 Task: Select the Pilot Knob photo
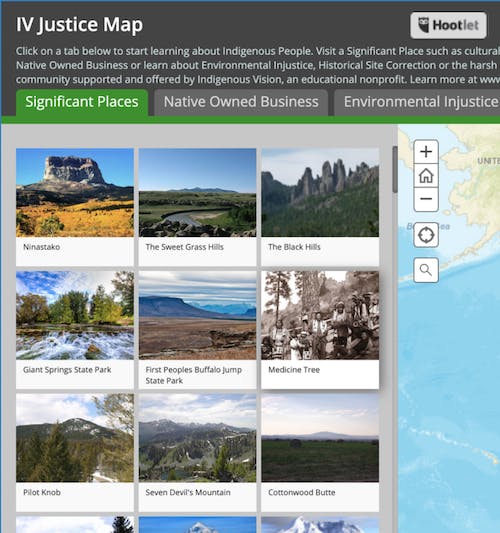pos(75,438)
